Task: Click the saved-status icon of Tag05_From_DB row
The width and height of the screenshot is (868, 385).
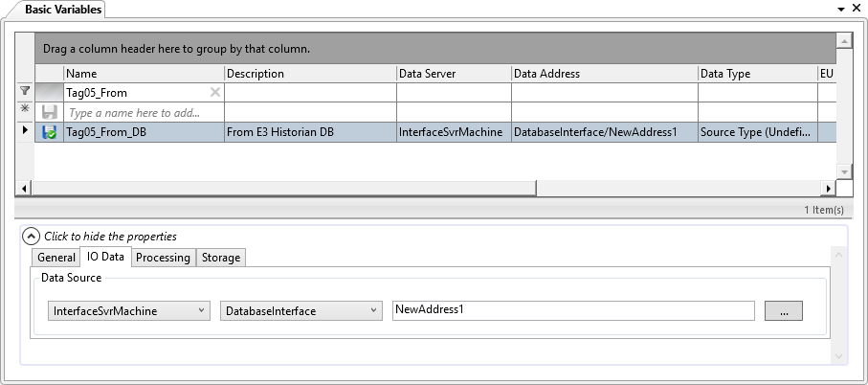Action: pyautogui.click(x=50, y=132)
